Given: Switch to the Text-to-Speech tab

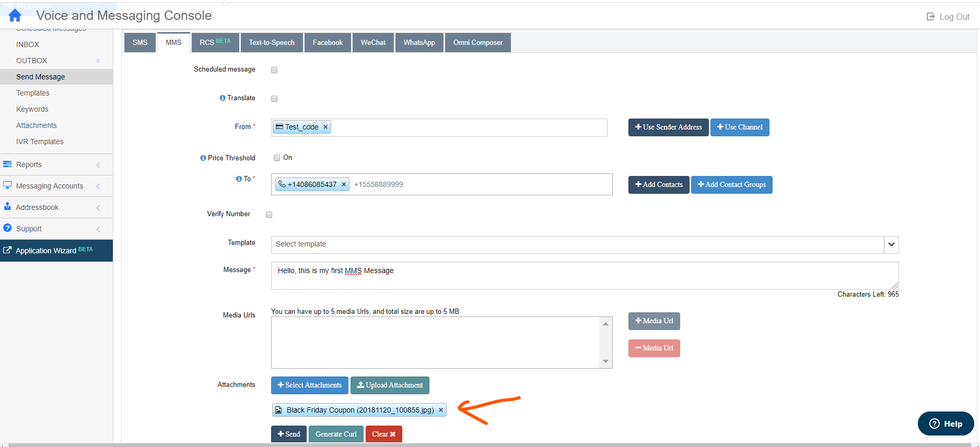Looking at the screenshot, I should click(272, 42).
